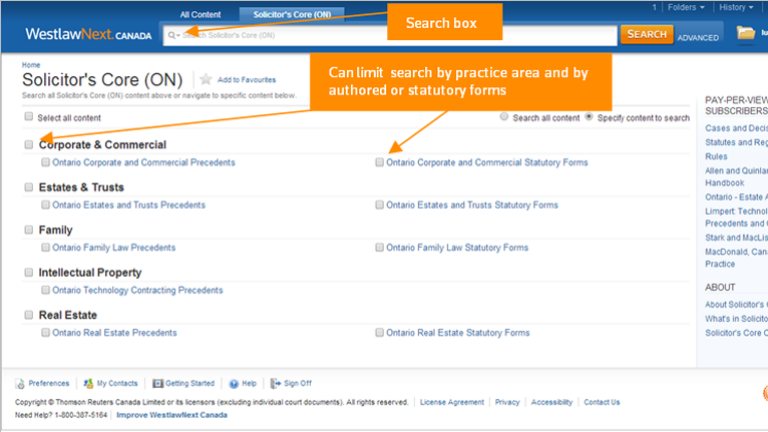Open Getting Started footer link

pyautogui.click(x=190, y=384)
